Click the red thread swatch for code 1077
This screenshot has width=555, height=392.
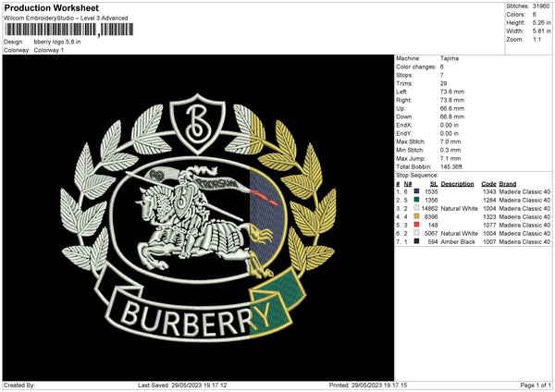(x=416, y=225)
